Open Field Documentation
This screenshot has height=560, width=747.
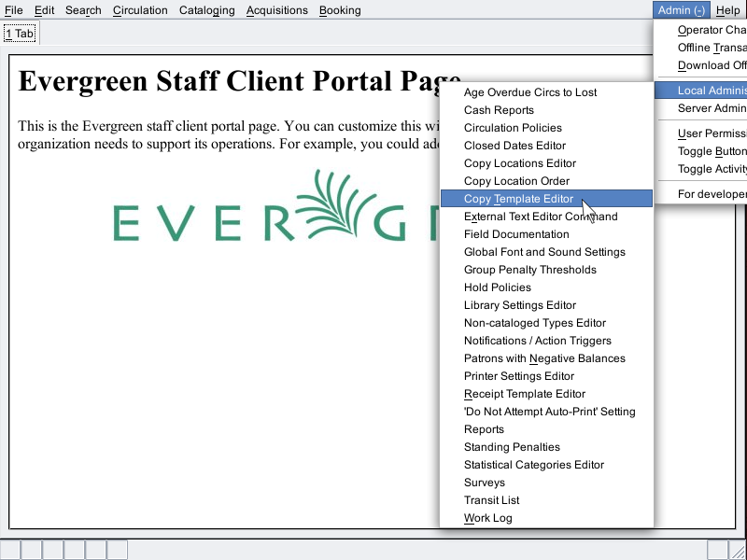(x=546, y=234)
